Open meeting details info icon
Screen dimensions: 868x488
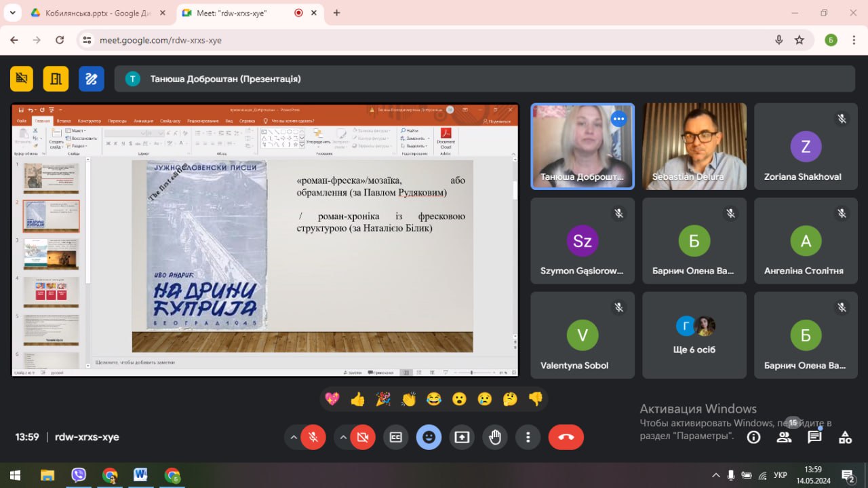[753, 437]
